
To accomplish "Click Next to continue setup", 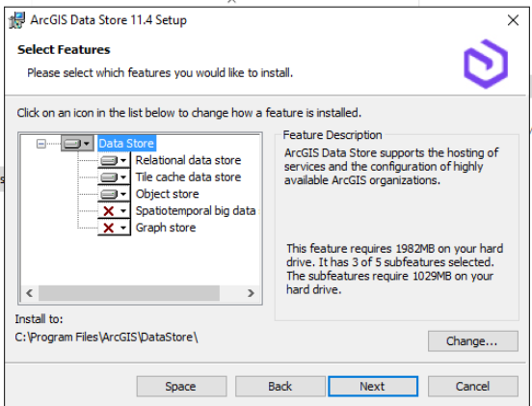I will click(373, 387).
